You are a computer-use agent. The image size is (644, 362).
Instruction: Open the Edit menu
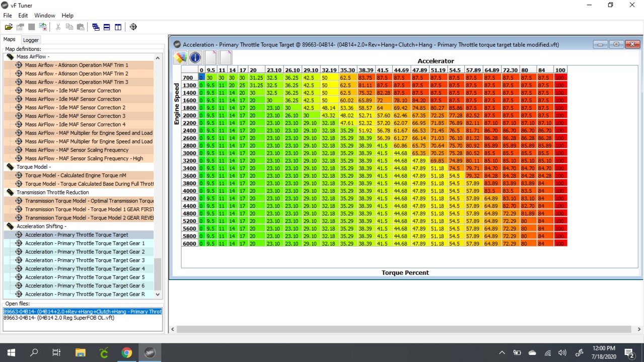(x=23, y=16)
